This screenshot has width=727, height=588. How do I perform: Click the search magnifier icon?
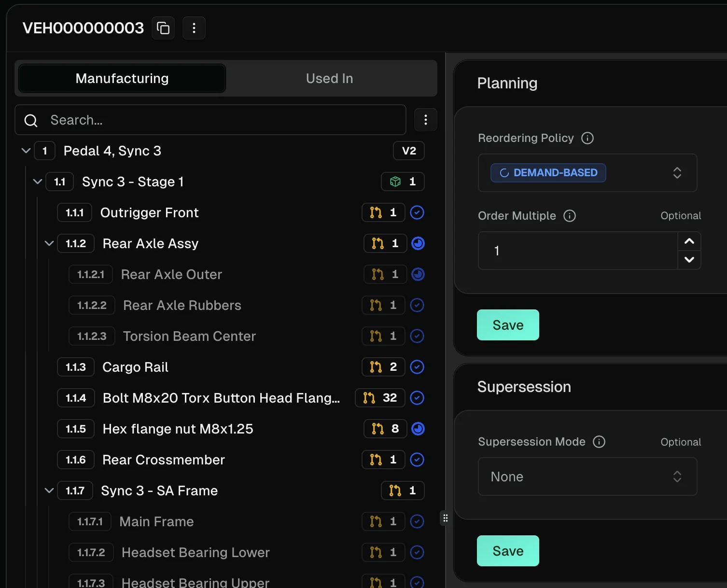click(x=31, y=120)
